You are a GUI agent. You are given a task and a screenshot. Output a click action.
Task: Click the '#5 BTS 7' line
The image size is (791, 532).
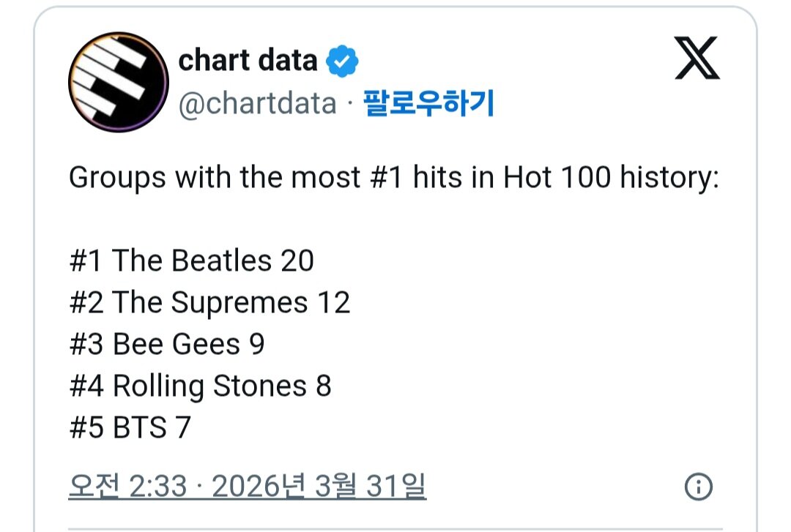(x=130, y=428)
